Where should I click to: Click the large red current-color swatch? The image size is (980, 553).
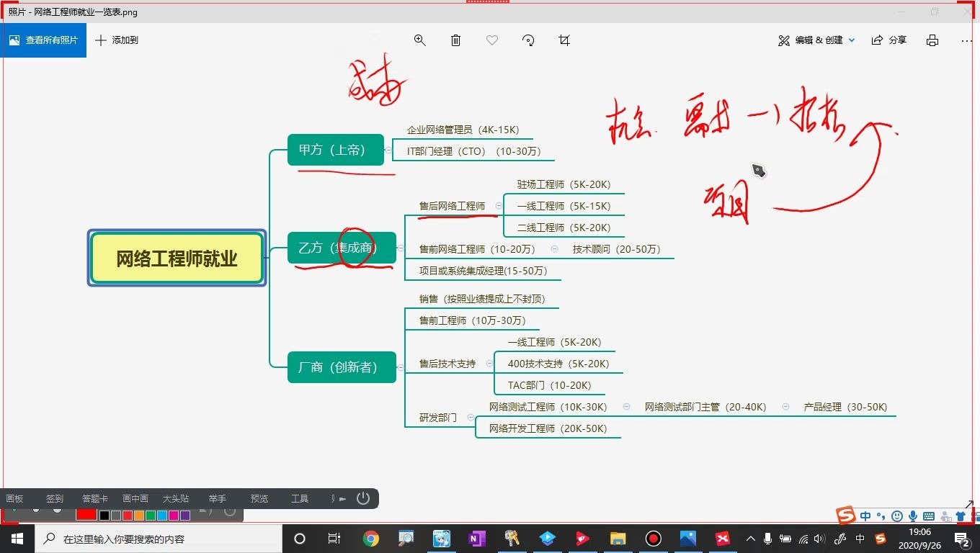tap(86, 514)
